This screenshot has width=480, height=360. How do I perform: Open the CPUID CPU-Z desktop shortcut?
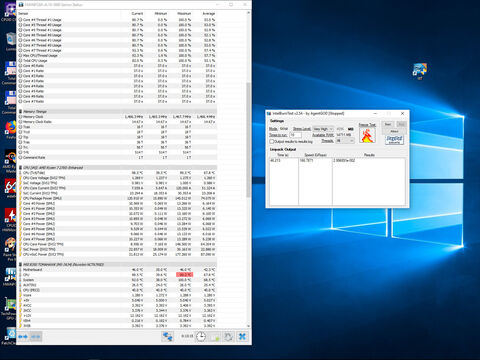10,11
